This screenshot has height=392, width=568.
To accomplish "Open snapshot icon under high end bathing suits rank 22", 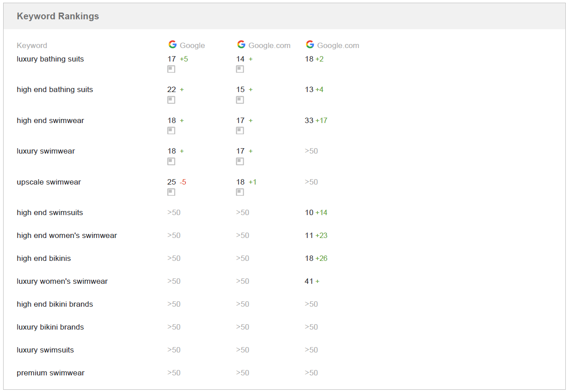I will pos(171,100).
